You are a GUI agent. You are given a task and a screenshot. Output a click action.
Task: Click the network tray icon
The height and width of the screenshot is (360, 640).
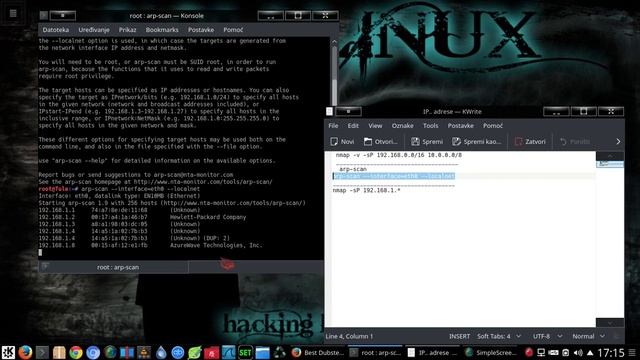coord(541,352)
